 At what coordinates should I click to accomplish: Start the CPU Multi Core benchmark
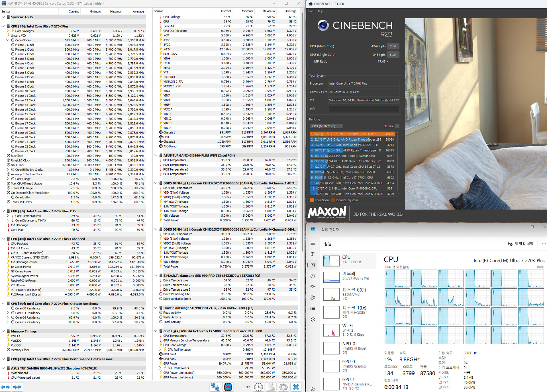click(x=393, y=46)
